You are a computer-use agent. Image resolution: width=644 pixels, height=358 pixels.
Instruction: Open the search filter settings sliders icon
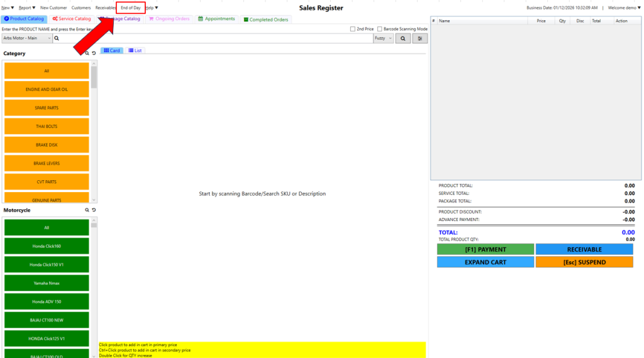420,38
